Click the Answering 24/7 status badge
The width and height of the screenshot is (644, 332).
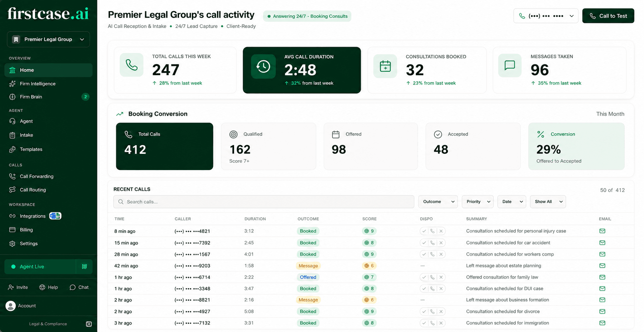coord(307,16)
